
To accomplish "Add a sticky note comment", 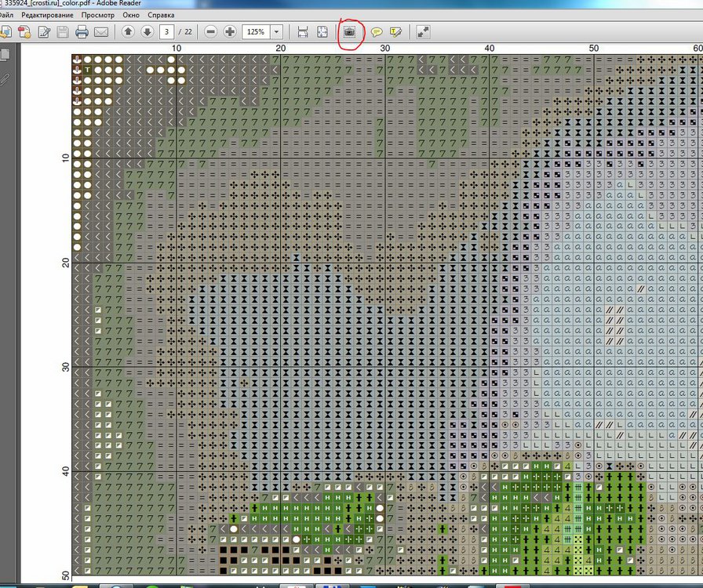I will [x=377, y=32].
